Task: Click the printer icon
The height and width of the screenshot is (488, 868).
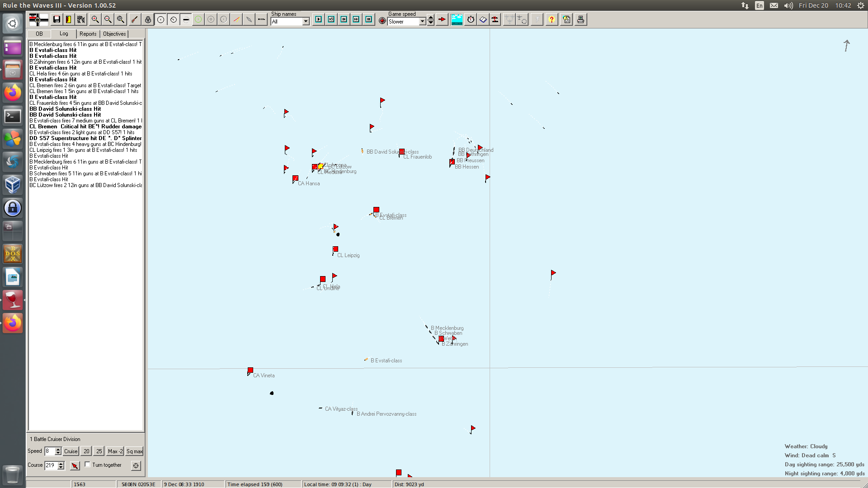Action: coord(581,19)
